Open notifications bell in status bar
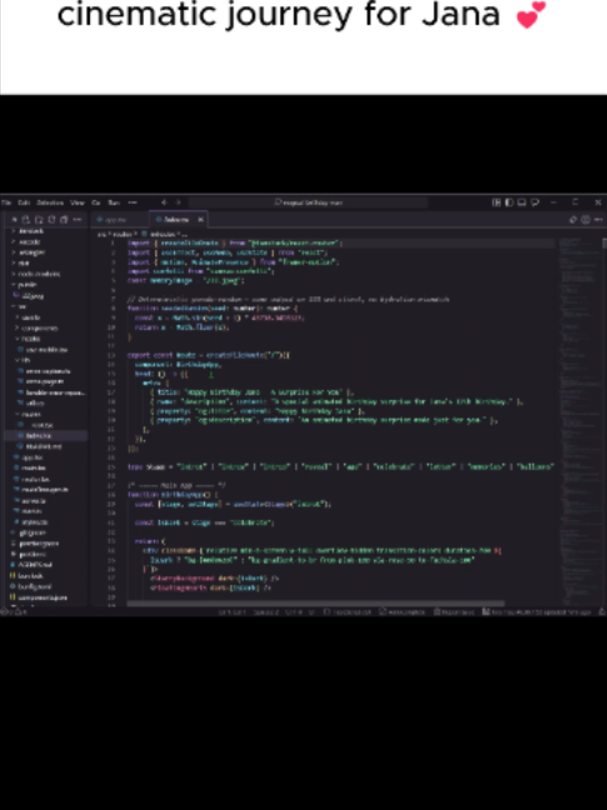Viewport: 607px width, 810px height. (x=602, y=612)
